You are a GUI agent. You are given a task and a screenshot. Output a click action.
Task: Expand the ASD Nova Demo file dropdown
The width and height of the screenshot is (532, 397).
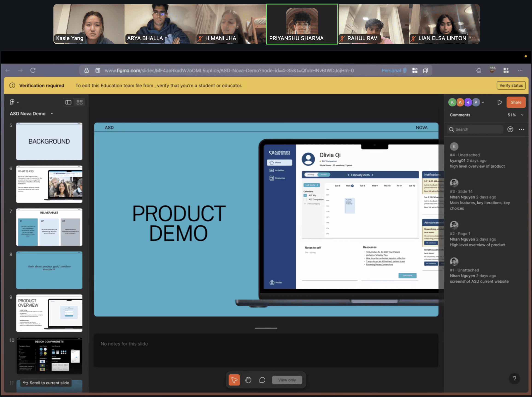click(52, 114)
